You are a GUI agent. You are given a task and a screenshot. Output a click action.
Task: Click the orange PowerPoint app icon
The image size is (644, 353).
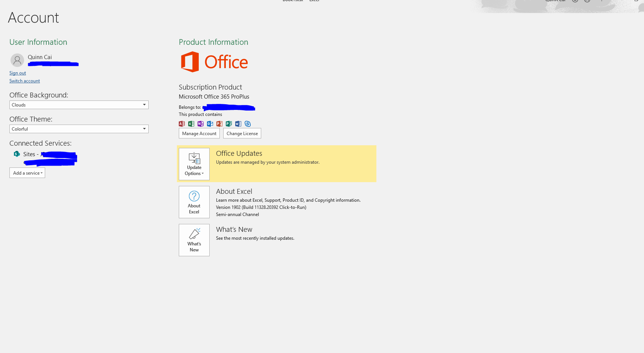(219, 124)
